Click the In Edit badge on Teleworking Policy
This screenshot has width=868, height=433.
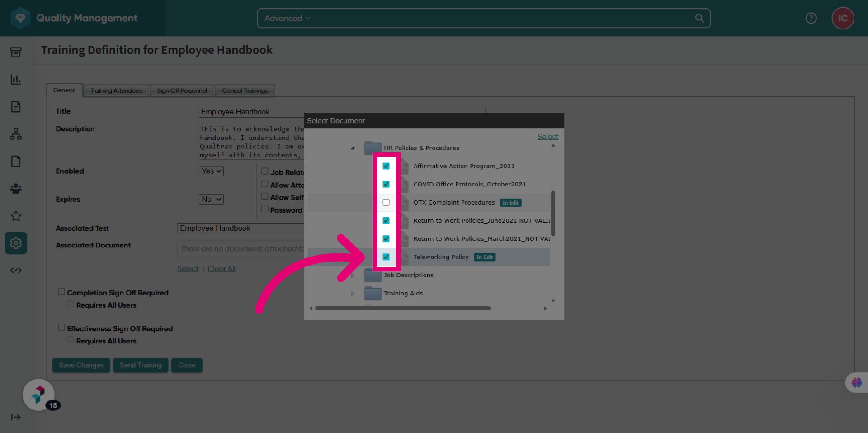pos(485,257)
